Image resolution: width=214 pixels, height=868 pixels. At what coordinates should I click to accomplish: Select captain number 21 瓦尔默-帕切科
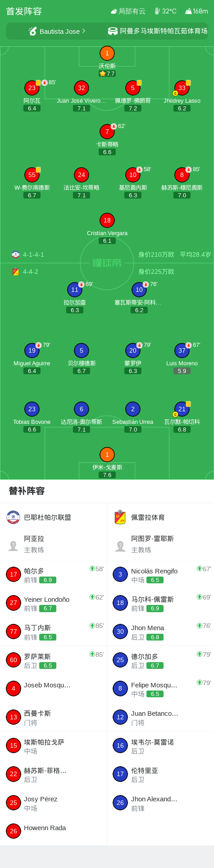pos(182,409)
